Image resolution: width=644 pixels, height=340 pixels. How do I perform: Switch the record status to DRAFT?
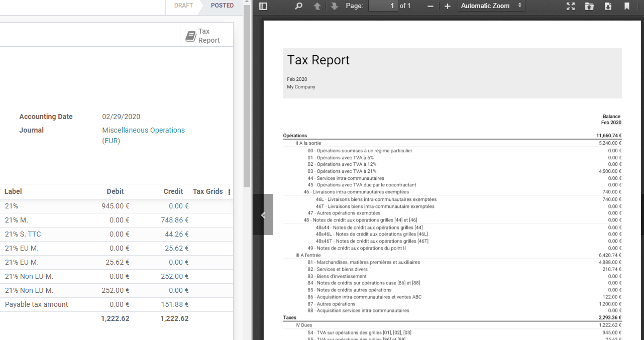click(x=182, y=6)
